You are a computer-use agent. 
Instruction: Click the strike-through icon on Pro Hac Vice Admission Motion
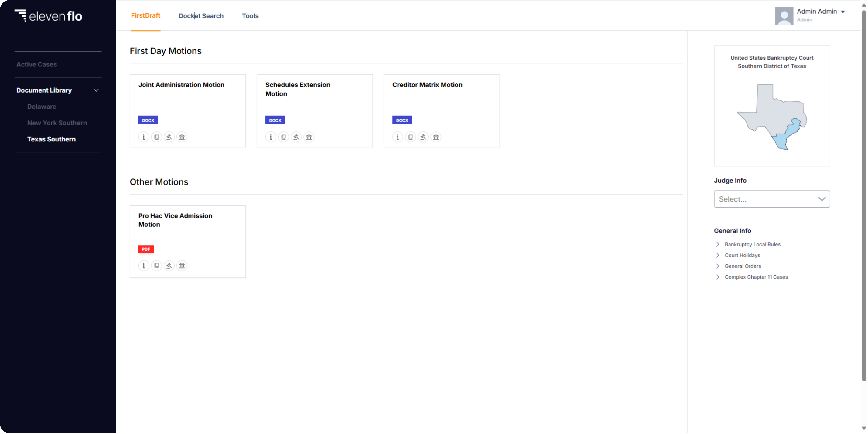coord(169,266)
